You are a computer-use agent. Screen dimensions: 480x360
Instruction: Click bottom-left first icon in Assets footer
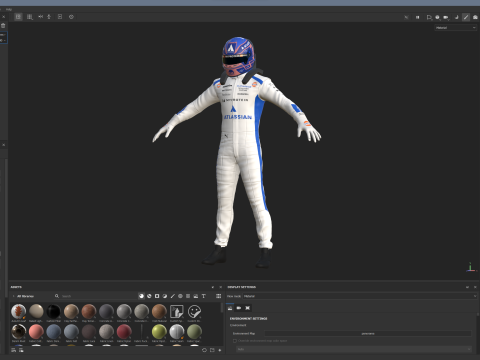coord(14,350)
